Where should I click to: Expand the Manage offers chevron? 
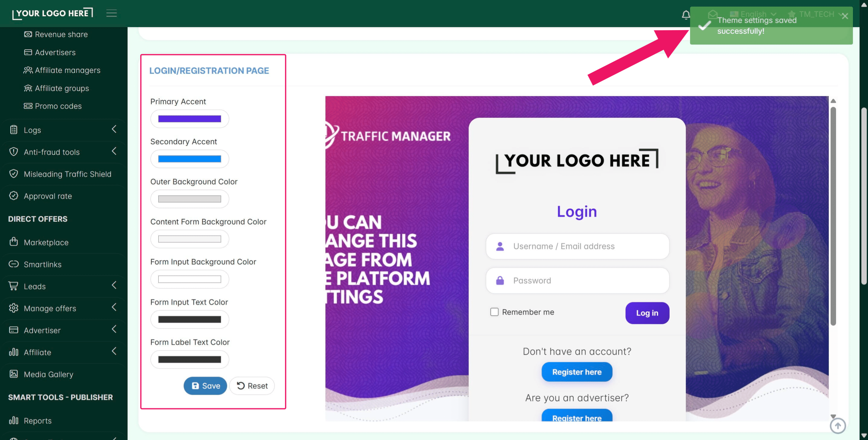114,307
